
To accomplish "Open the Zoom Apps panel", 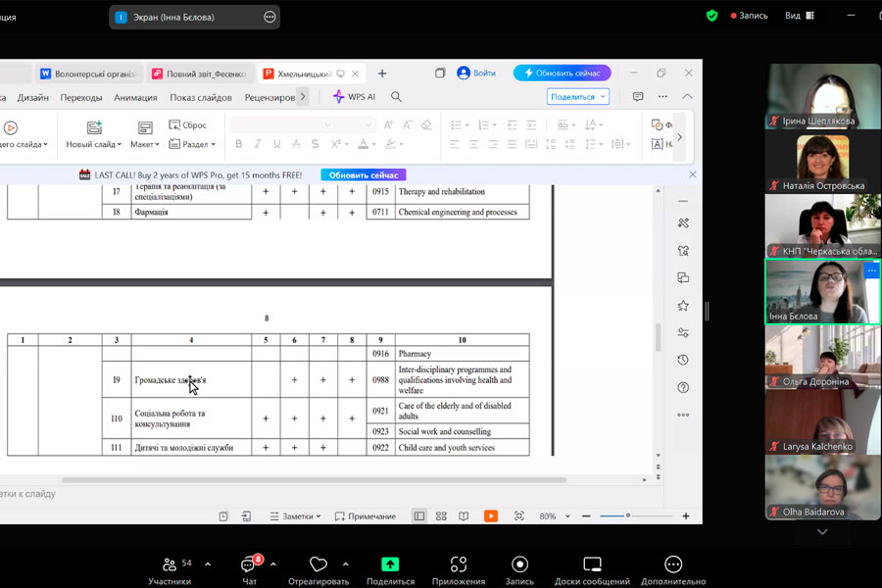I will 458,568.
